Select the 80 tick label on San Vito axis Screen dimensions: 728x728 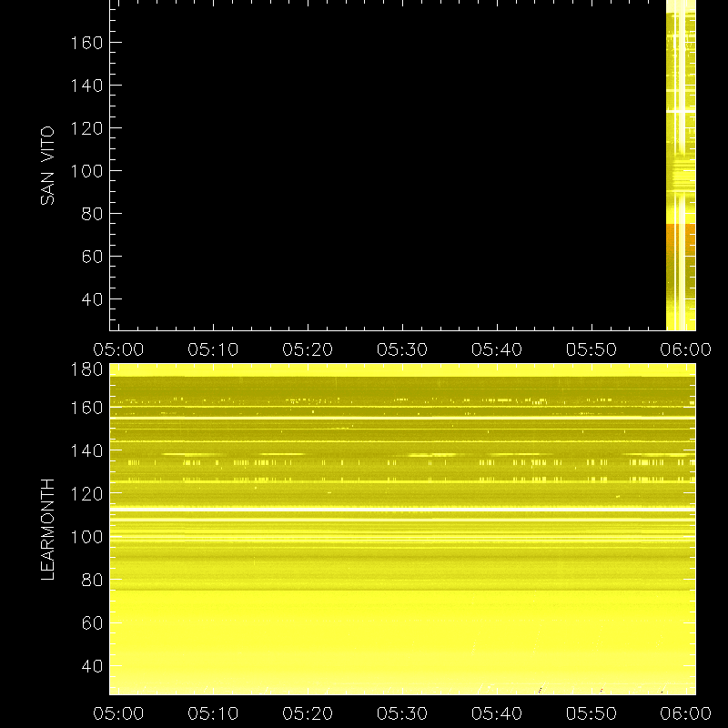(x=92, y=214)
